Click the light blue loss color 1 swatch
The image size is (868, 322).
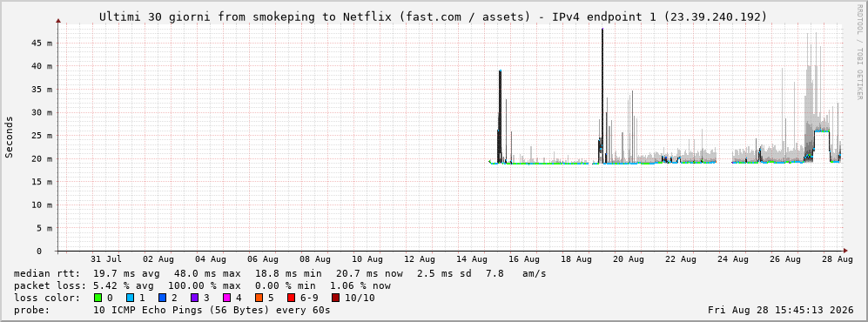click(x=130, y=299)
